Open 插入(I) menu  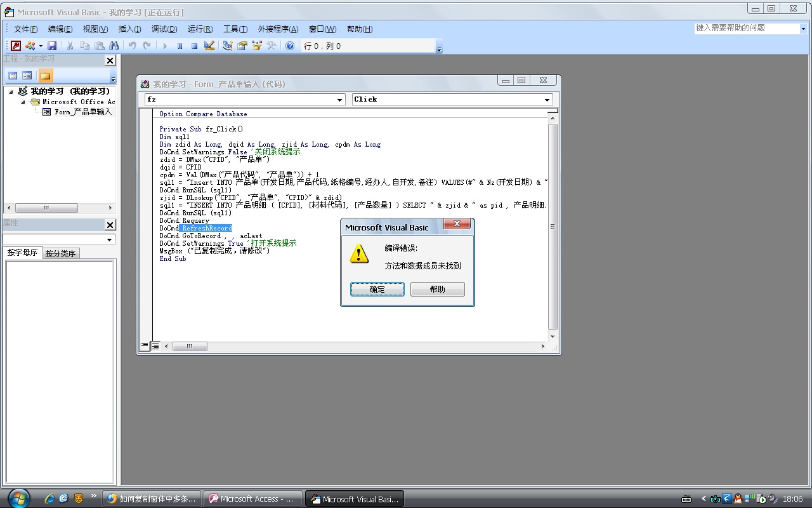(x=129, y=29)
